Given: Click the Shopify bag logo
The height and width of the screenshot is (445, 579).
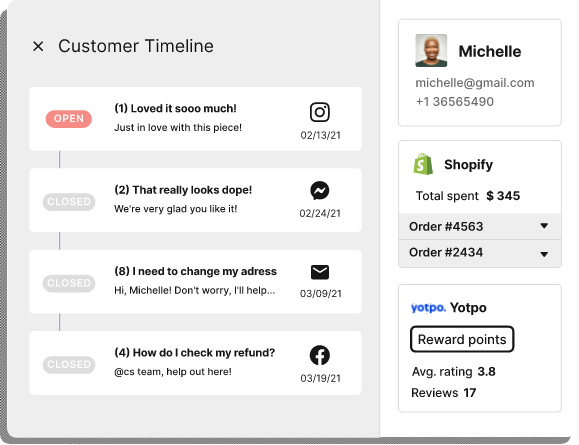Looking at the screenshot, I should [x=423, y=164].
